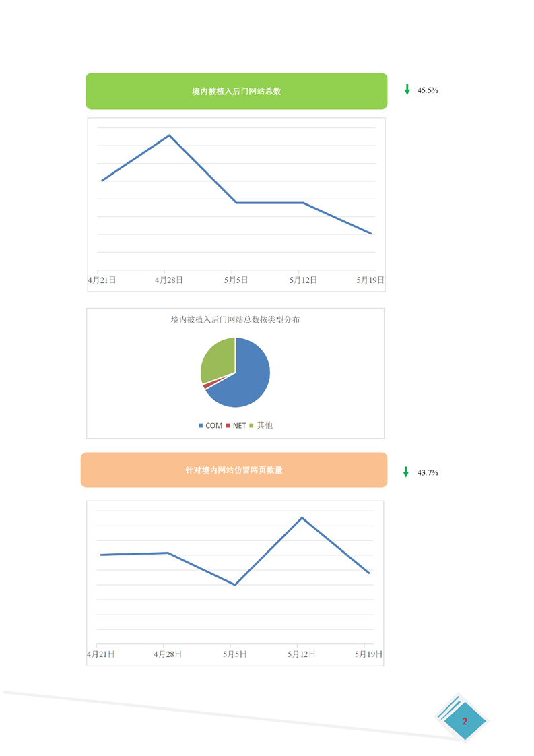534x756 pixels.
Task: Click the red NET legend swatch
Action: 228,426
